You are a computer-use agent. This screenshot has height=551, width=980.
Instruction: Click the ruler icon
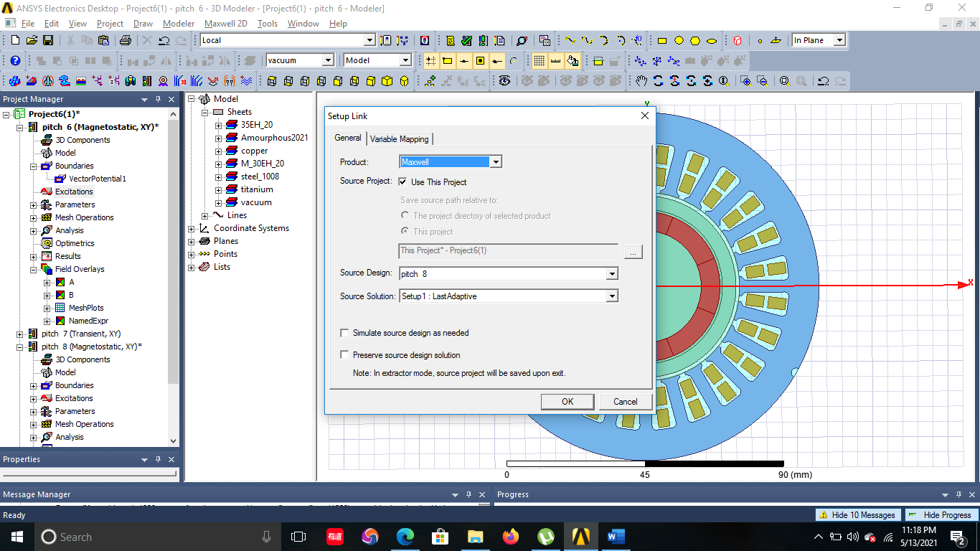pyautogui.click(x=555, y=60)
